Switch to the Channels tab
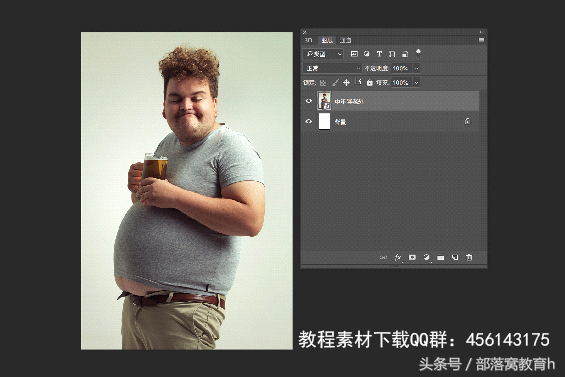 (x=346, y=40)
